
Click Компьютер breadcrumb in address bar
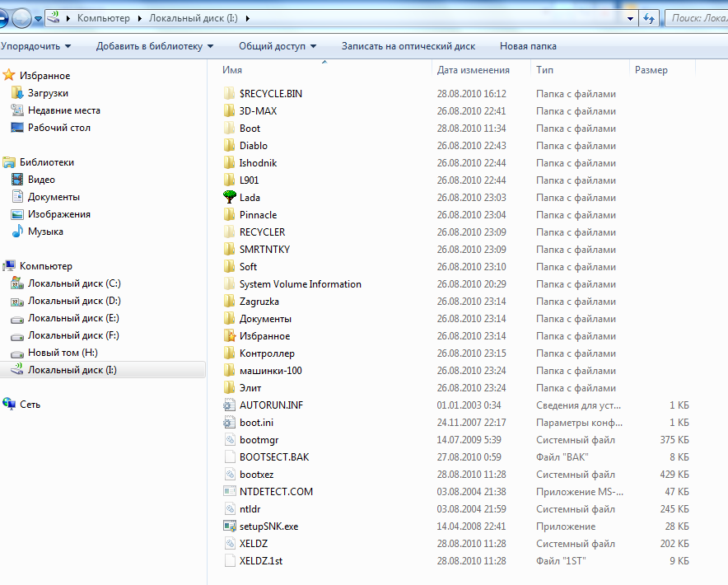(104, 18)
